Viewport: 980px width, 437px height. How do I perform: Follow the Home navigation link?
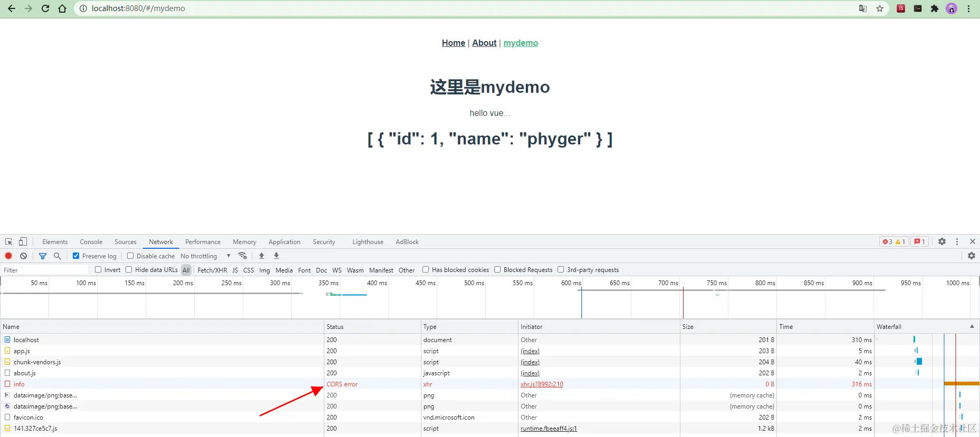pos(454,43)
